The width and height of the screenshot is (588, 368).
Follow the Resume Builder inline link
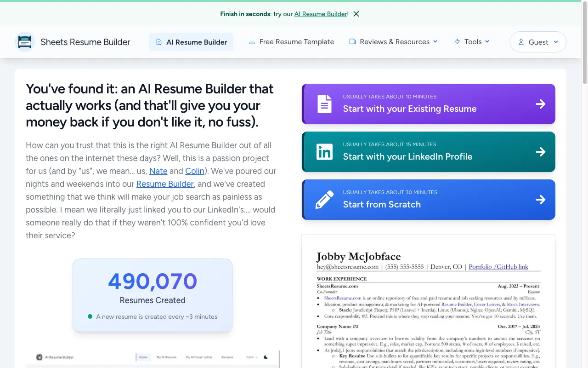point(165,184)
